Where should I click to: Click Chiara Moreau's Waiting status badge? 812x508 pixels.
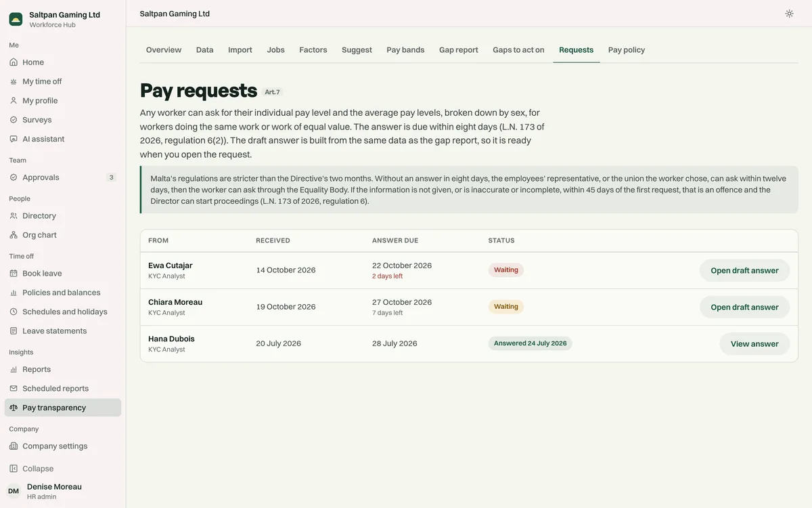(x=506, y=306)
